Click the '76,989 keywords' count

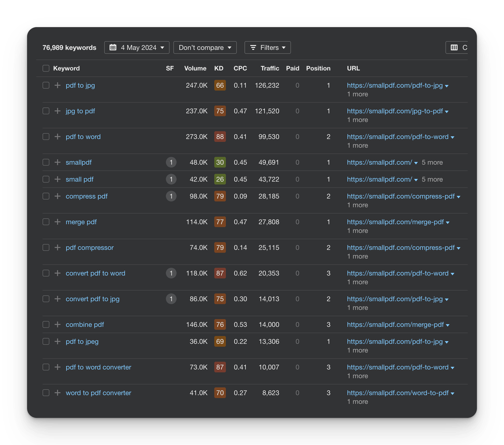point(69,47)
